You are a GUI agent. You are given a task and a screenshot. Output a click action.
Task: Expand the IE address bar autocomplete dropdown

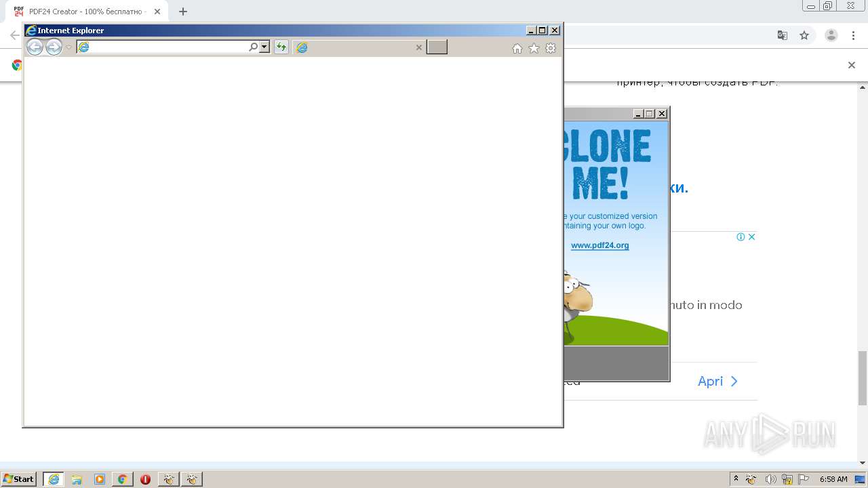tap(264, 47)
